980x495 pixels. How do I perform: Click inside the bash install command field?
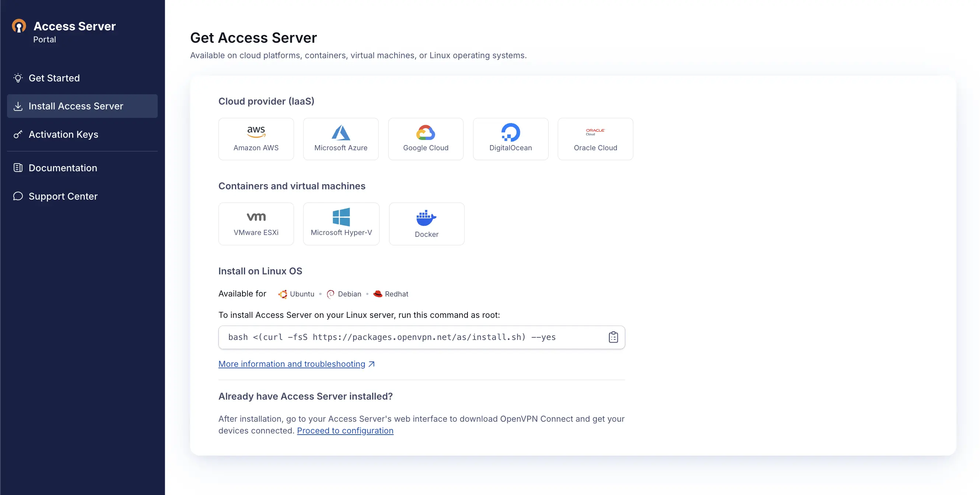coord(392,337)
